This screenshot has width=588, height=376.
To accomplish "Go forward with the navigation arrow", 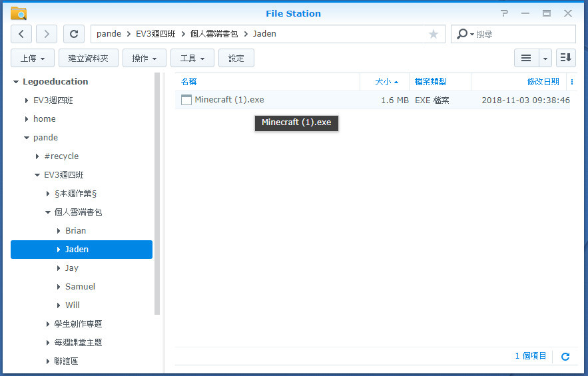I will point(47,34).
